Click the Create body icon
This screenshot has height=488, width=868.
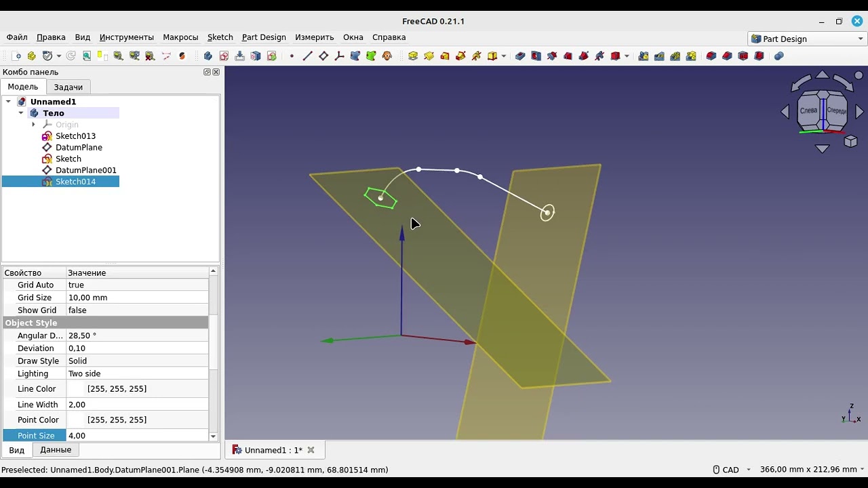(208, 56)
